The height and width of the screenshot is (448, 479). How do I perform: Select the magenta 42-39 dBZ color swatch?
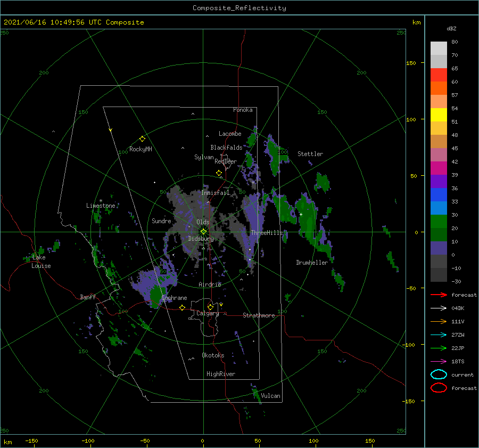pos(439,168)
